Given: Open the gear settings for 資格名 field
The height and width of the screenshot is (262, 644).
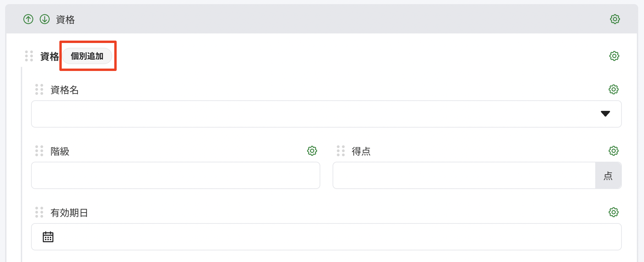Looking at the screenshot, I should (x=614, y=89).
